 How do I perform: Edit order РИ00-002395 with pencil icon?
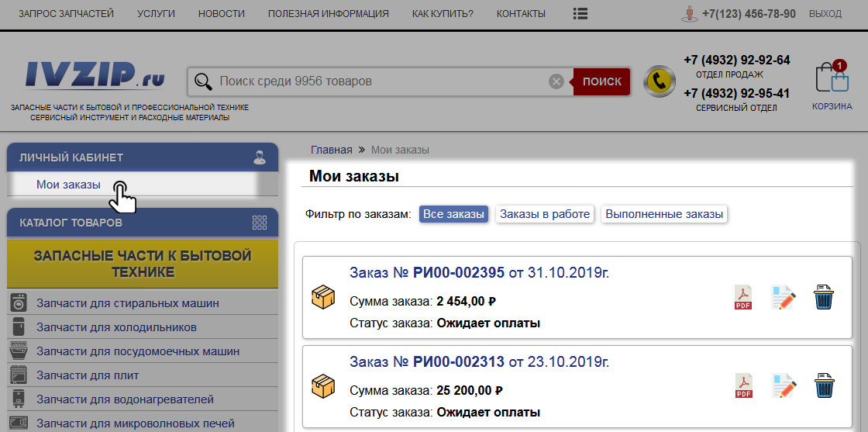[x=784, y=298]
